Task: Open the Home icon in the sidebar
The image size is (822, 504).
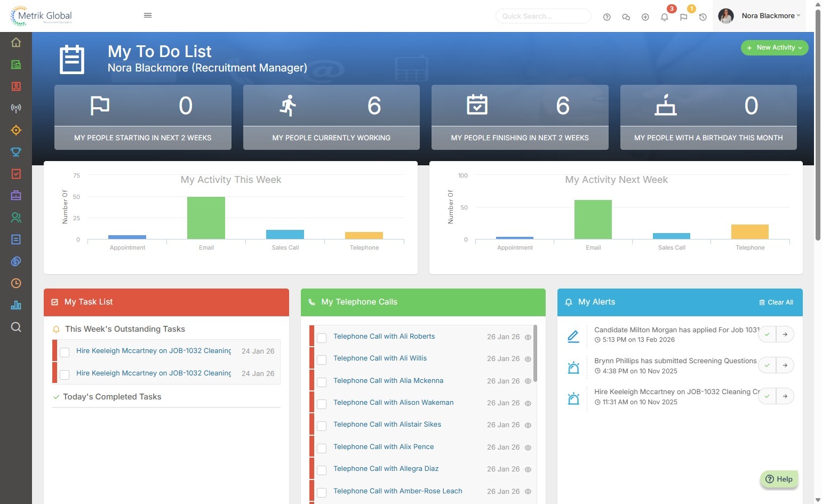Action: point(16,43)
